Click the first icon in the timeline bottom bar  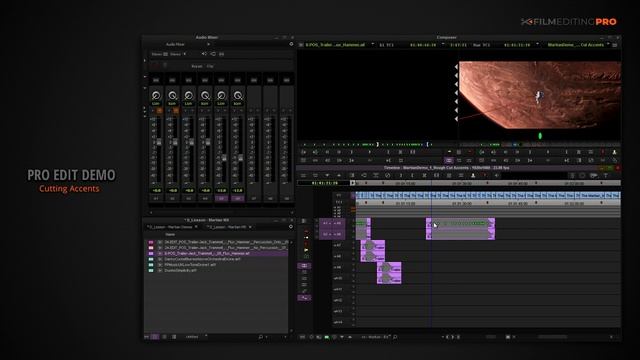(302, 337)
